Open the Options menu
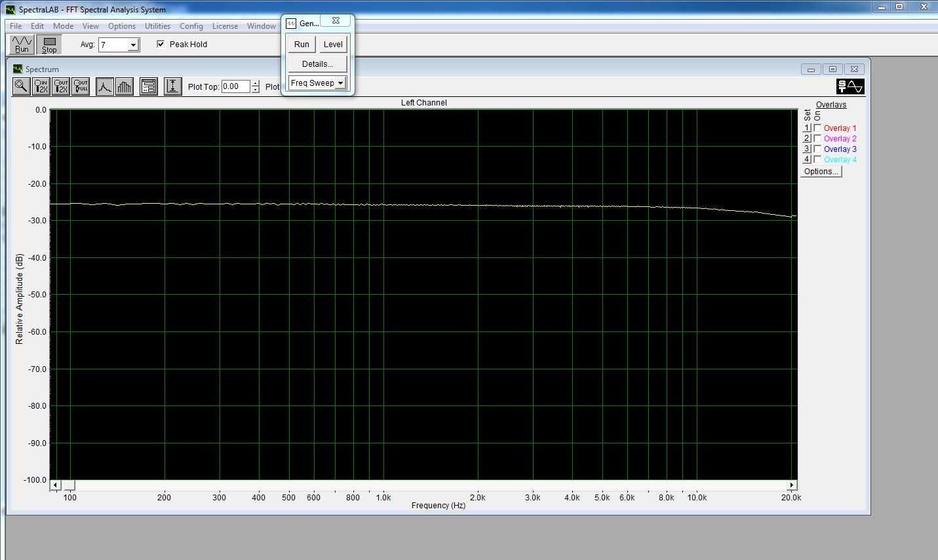938x560 pixels. click(x=122, y=26)
